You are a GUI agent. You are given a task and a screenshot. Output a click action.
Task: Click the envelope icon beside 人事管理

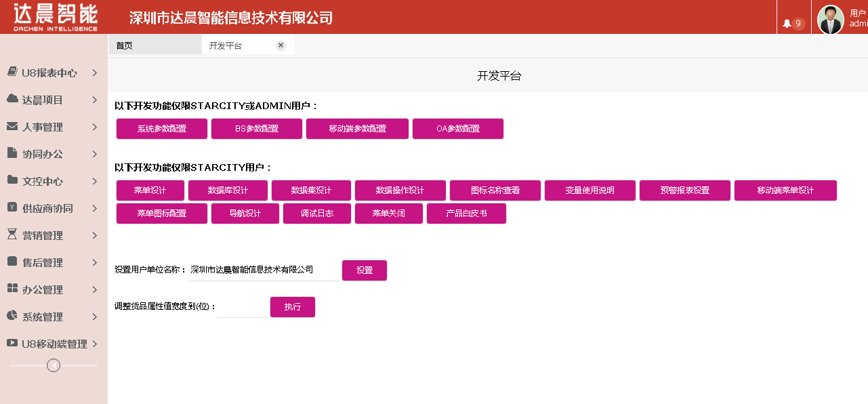(x=12, y=126)
